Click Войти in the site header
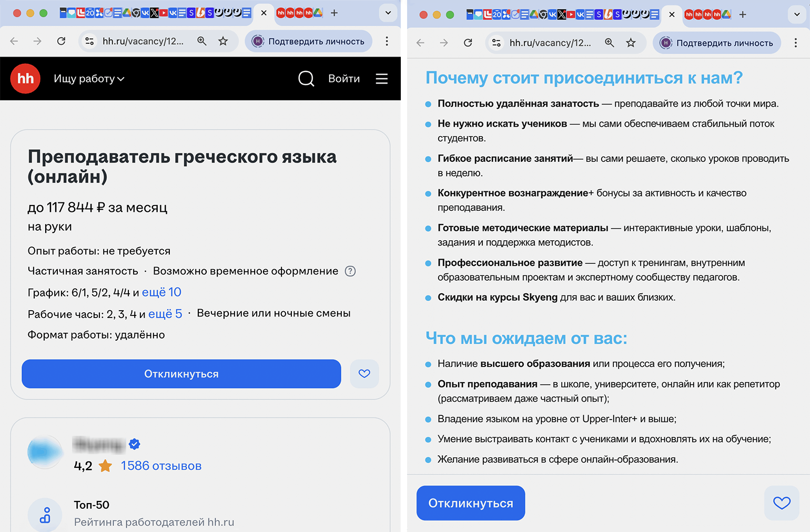The width and height of the screenshot is (810, 532). (x=344, y=79)
